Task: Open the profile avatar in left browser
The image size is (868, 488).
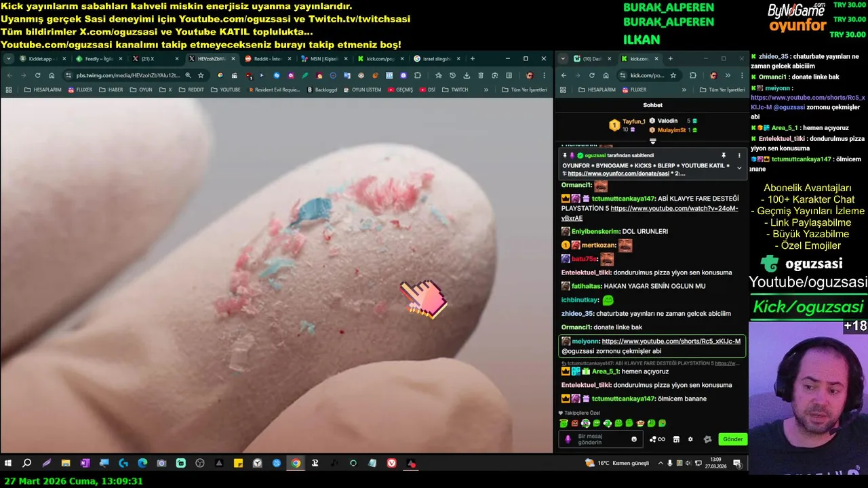Action: [530, 75]
